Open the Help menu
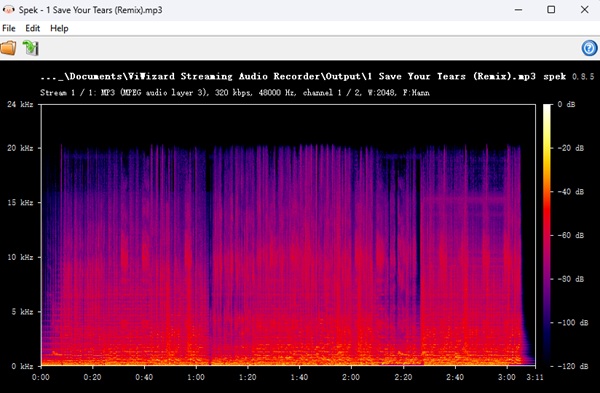This screenshot has width=600, height=393. 59,28
